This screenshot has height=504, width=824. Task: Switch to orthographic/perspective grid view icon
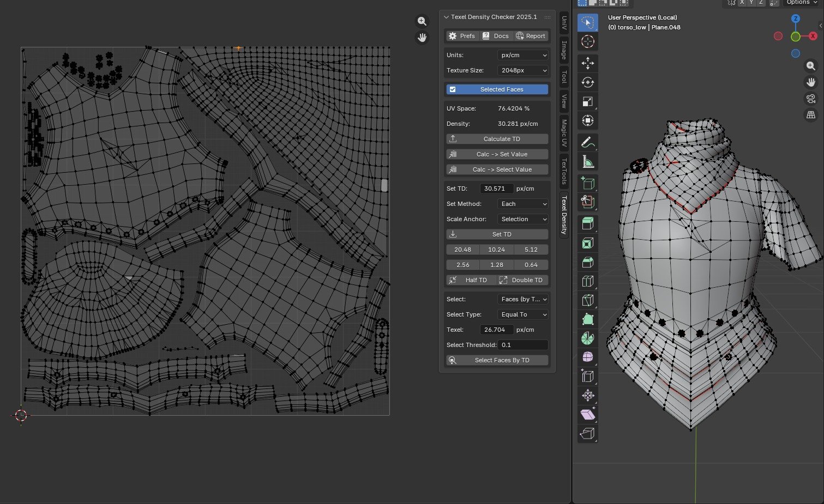point(811,115)
